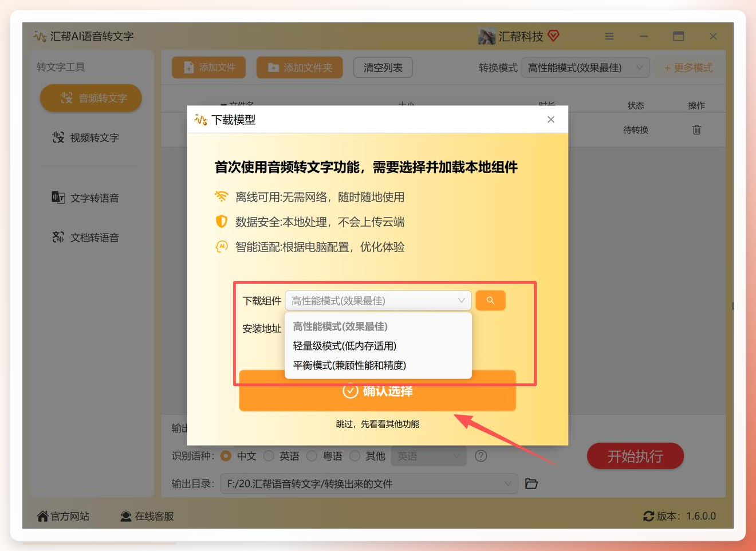Click 跳过，先看看其他功能 link
The image size is (756, 551).
point(377,424)
